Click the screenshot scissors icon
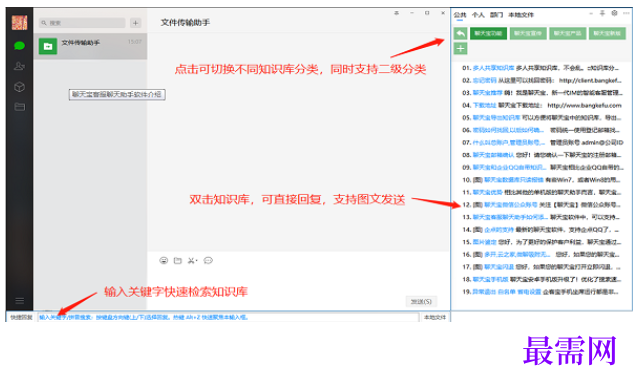The width and height of the screenshot is (635, 382). click(192, 260)
